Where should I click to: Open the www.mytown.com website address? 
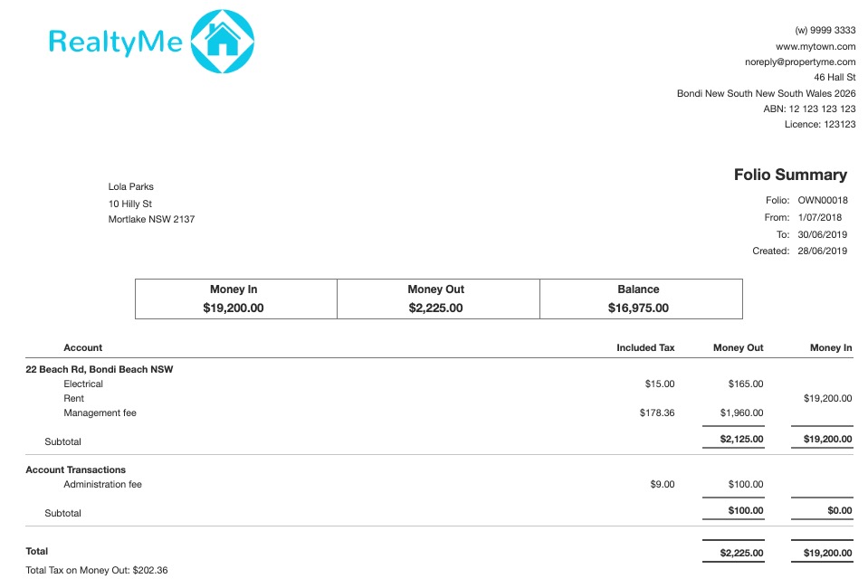(x=816, y=46)
